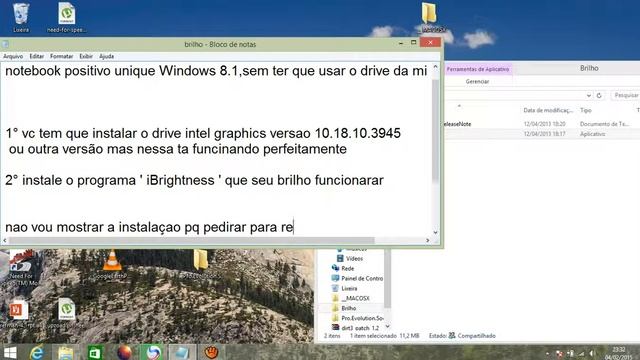
Task: Open the orange traffic cone desktop icon
Action: [x=111, y=264]
